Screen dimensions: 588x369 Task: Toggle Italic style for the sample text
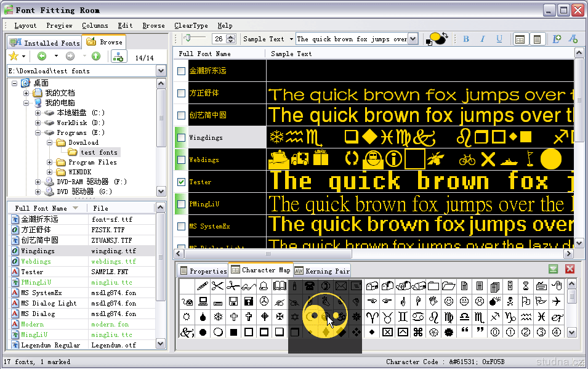pyautogui.click(x=483, y=39)
